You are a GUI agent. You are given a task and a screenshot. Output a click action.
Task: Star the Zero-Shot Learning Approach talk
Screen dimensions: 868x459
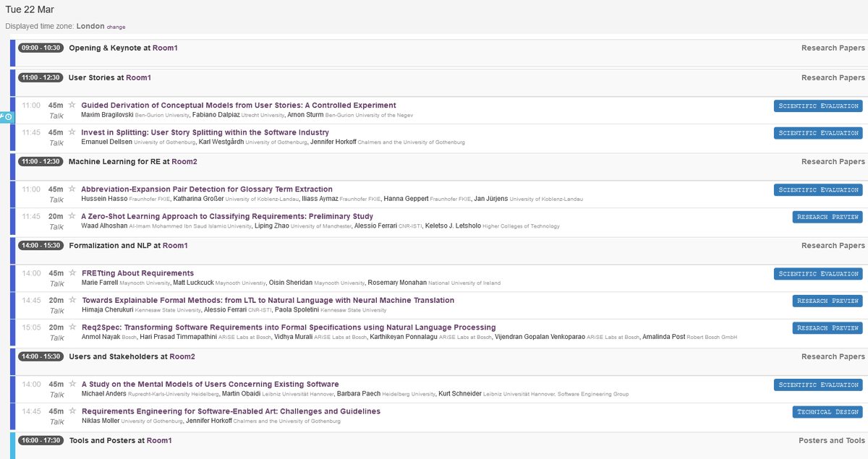(x=72, y=216)
